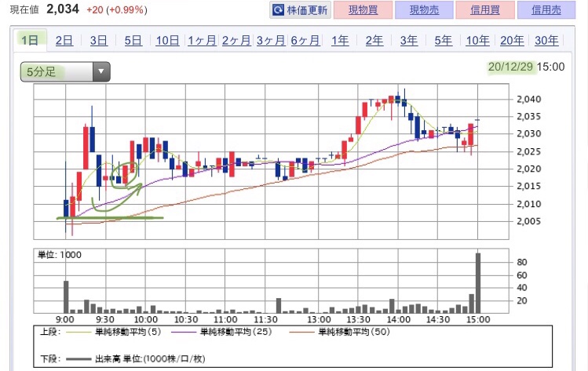
Task: Click the 2,040 price axis label
Action: [529, 100]
